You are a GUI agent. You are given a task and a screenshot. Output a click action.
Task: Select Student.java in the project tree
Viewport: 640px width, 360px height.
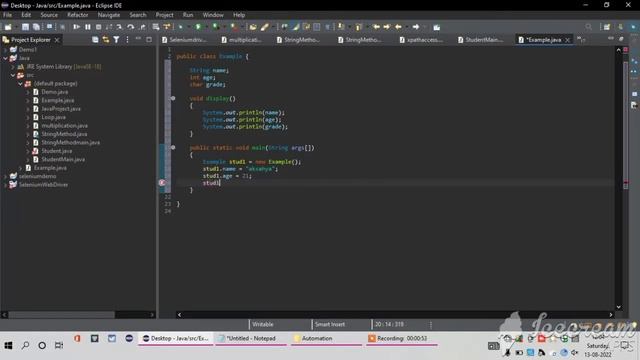56,151
